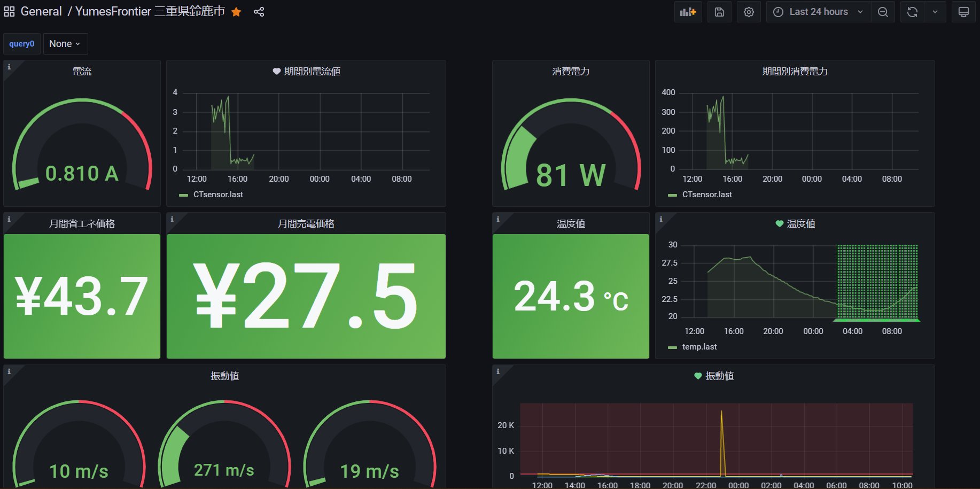Open the 電流 panel title menu
Screen dimensions: 980x489
click(x=82, y=71)
